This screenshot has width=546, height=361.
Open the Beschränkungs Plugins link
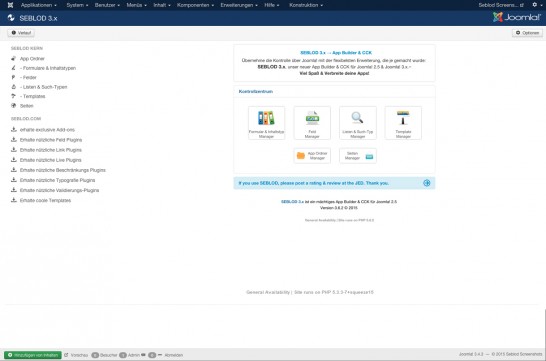63,170
